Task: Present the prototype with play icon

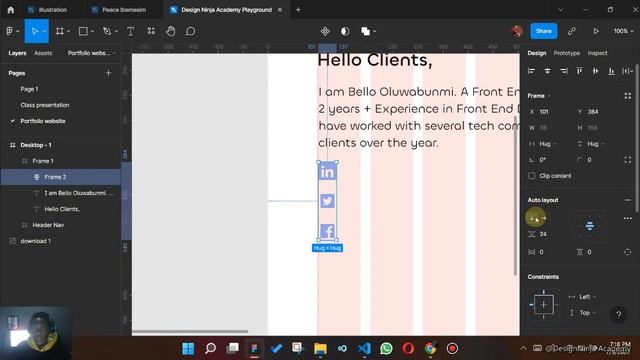Action: pyautogui.click(x=596, y=31)
